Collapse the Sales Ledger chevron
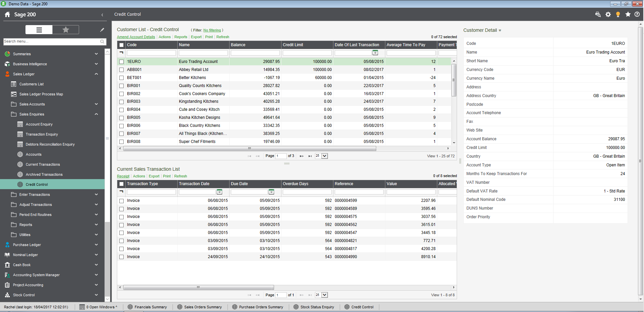Image resolution: width=644 pixels, height=312 pixels. tap(96, 74)
